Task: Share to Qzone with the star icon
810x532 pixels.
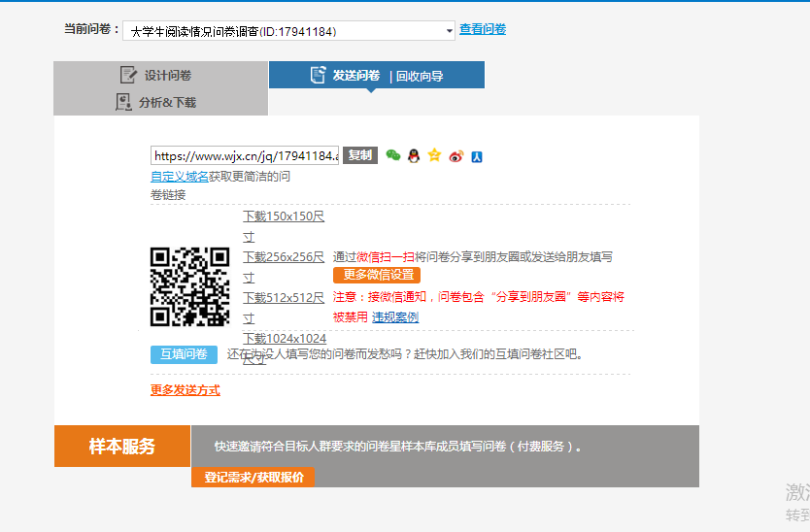Action: 434,155
